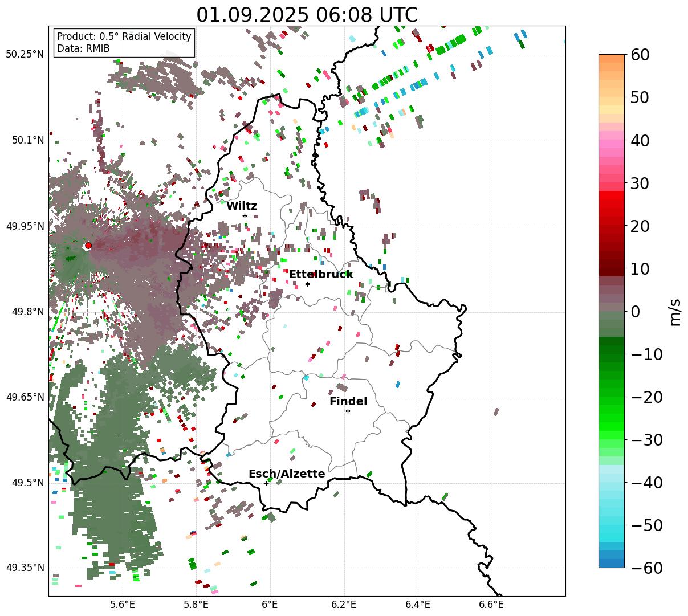Click the 49.65°N latitude label
688x616 pixels.
pyautogui.click(x=25, y=397)
